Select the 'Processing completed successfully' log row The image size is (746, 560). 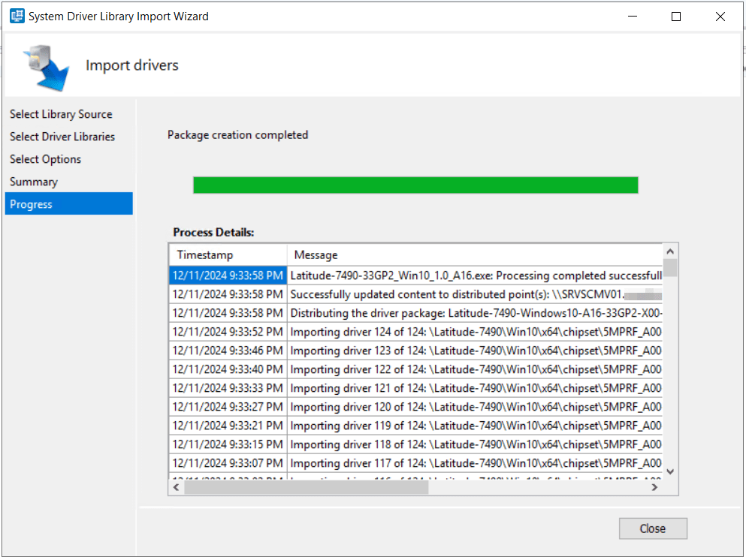[x=475, y=275]
